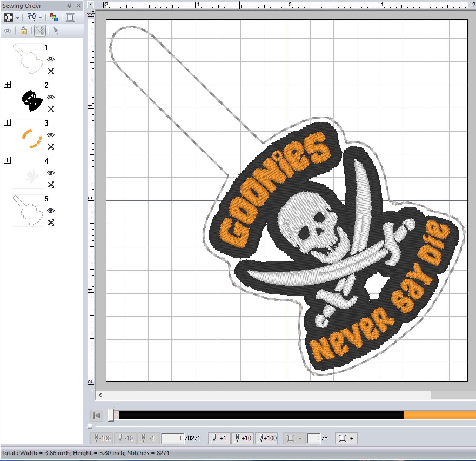Screen dimensions: 476x461
Task: Go to the next thread color with spool plus
Action: [346, 438]
